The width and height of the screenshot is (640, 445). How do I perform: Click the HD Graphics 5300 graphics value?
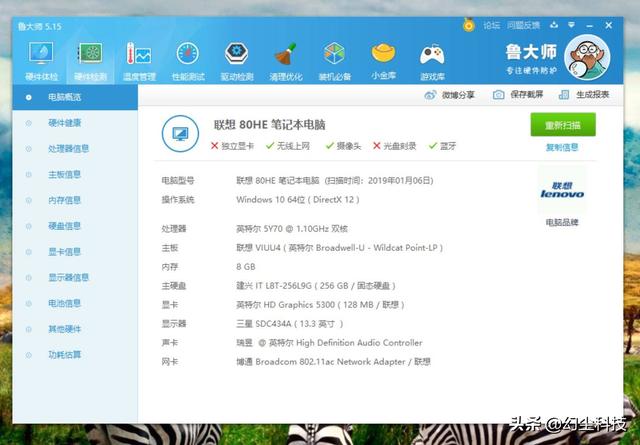coord(320,305)
